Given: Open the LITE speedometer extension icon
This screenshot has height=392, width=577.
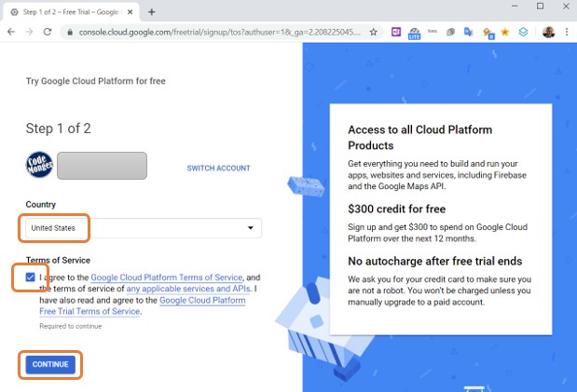Looking at the screenshot, I should tap(415, 34).
